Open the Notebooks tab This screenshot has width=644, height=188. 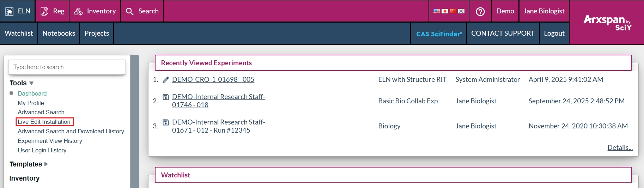[59, 33]
